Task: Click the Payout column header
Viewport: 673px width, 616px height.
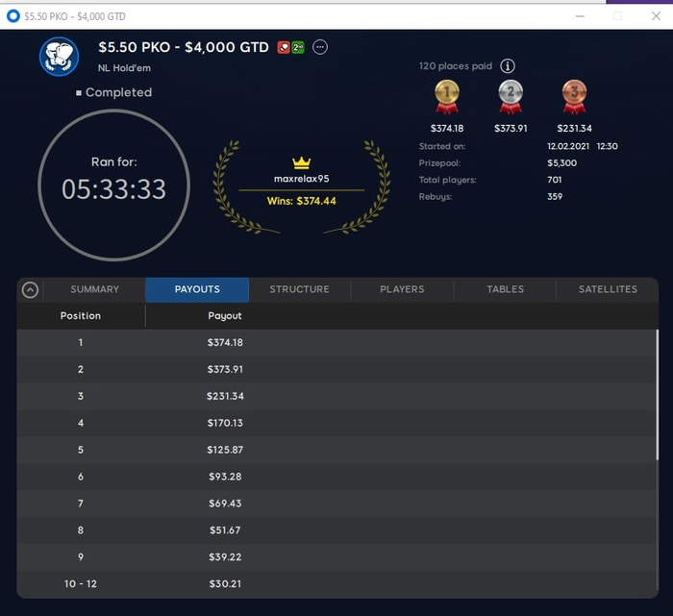Action: pyautogui.click(x=225, y=316)
